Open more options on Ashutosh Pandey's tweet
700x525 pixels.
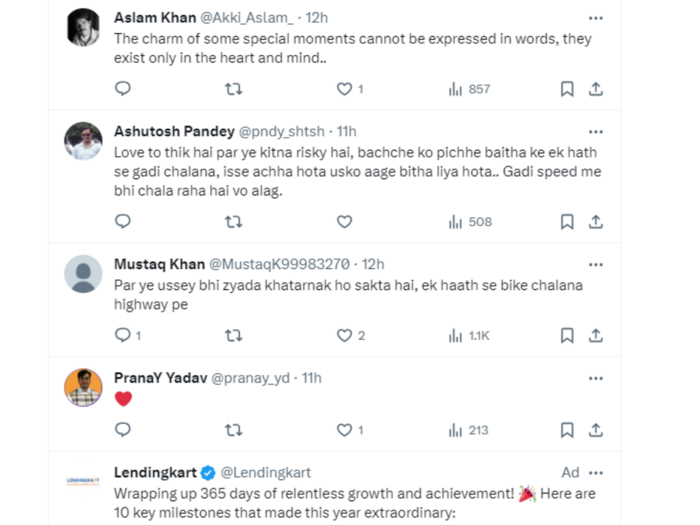click(x=596, y=132)
